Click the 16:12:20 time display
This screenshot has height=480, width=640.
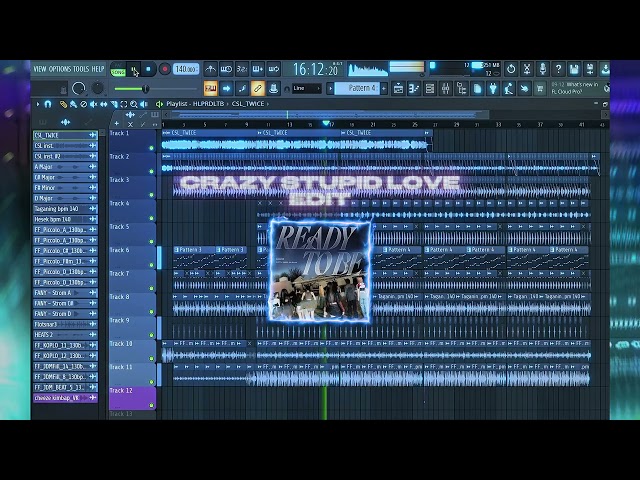coord(316,69)
